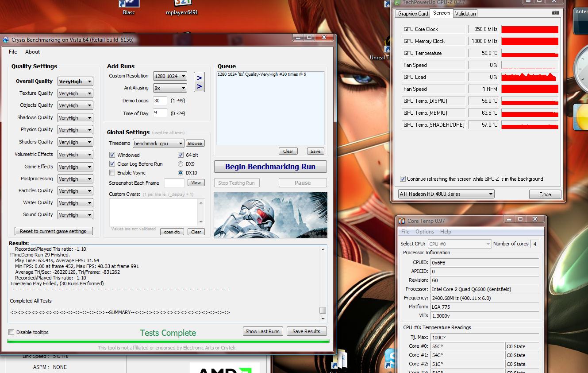Click queue Save button
The width and height of the screenshot is (588, 373).
pyautogui.click(x=315, y=152)
